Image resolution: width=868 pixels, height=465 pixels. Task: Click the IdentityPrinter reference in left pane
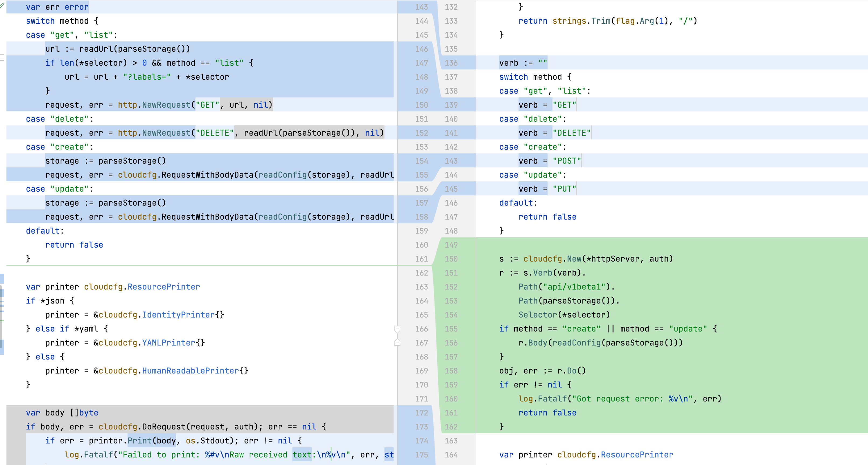pyautogui.click(x=178, y=315)
